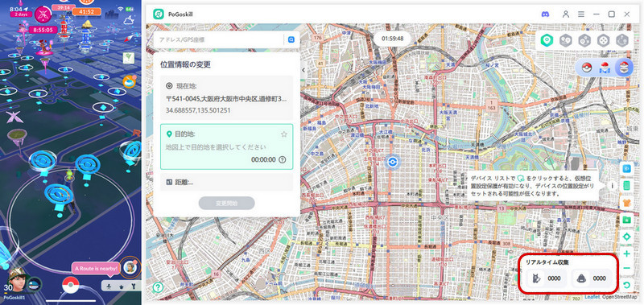The width and height of the screenshot is (644, 305).
Task: Open the user account icon
Action: [566, 14]
